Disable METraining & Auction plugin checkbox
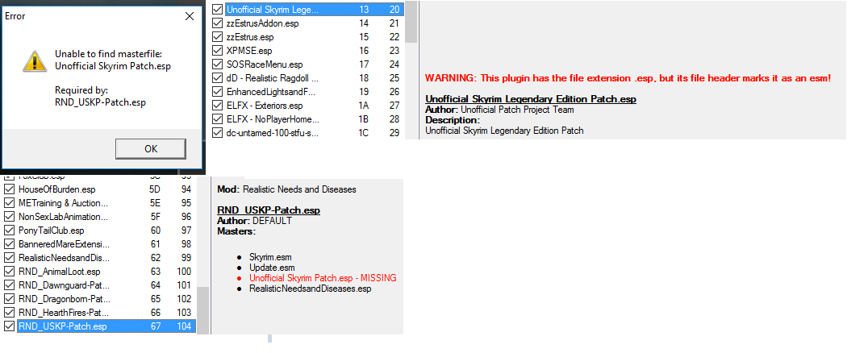This screenshot has height=353, width=868. point(9,203)
